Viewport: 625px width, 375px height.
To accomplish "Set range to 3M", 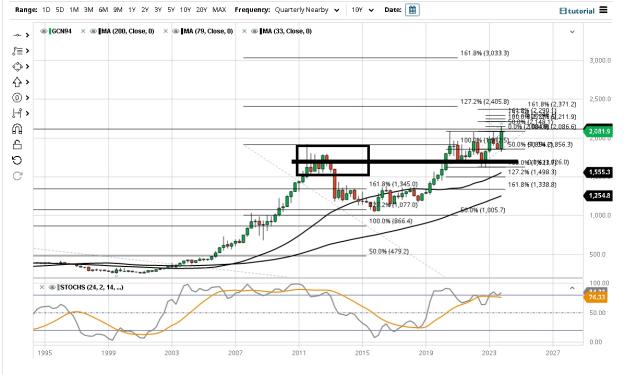I will point(88,10).
